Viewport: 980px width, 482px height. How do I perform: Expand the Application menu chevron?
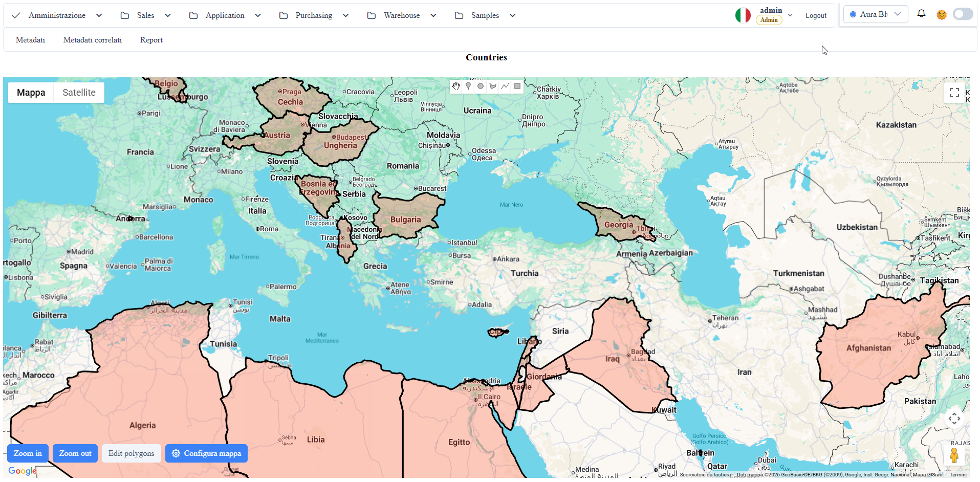tap(258, 15)
